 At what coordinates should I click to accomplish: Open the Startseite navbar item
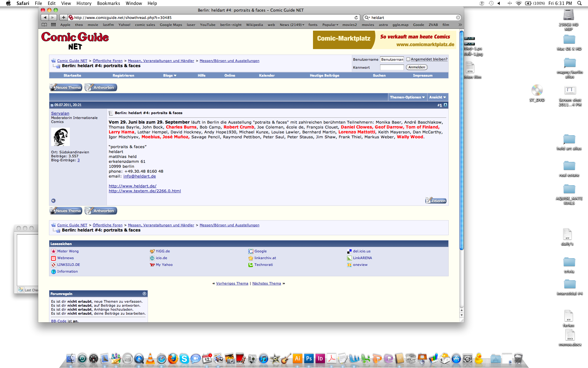point(72,75)
